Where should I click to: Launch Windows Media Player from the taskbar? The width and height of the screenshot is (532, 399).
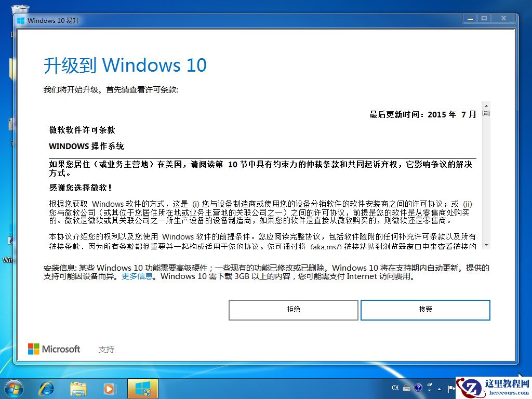pyautogui.click(x=110, y=388)
